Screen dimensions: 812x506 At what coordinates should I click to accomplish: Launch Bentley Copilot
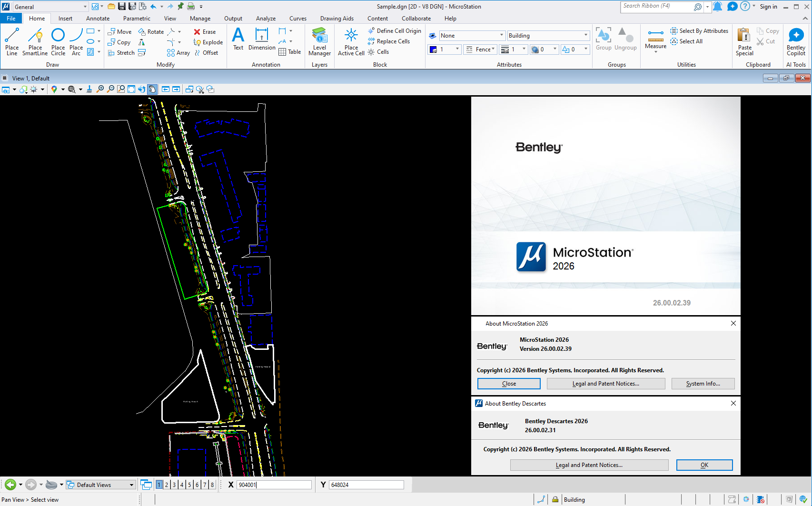(x=796, y=41)
